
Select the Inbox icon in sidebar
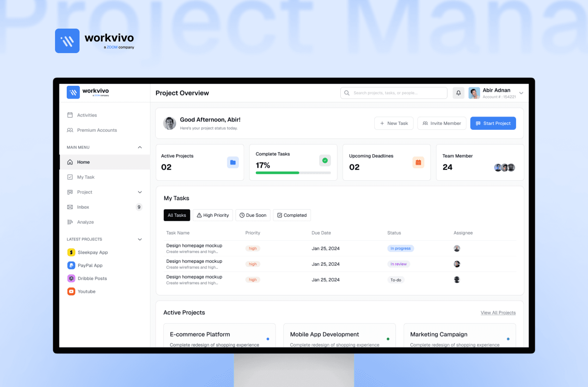pos(70,207)
